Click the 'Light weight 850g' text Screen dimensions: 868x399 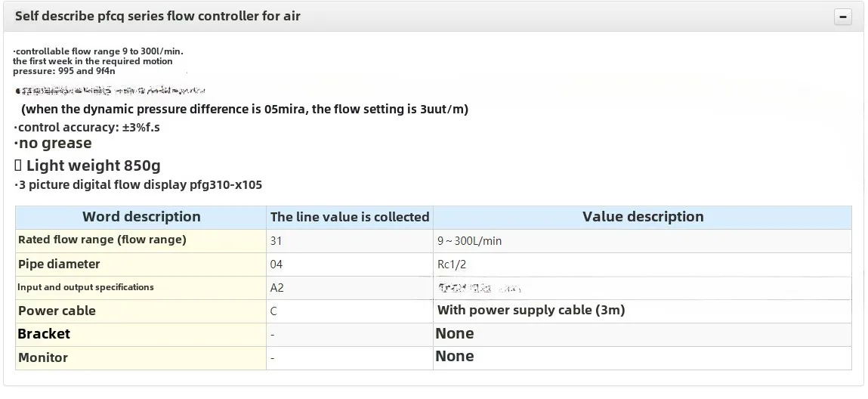(x=93, y=165)
